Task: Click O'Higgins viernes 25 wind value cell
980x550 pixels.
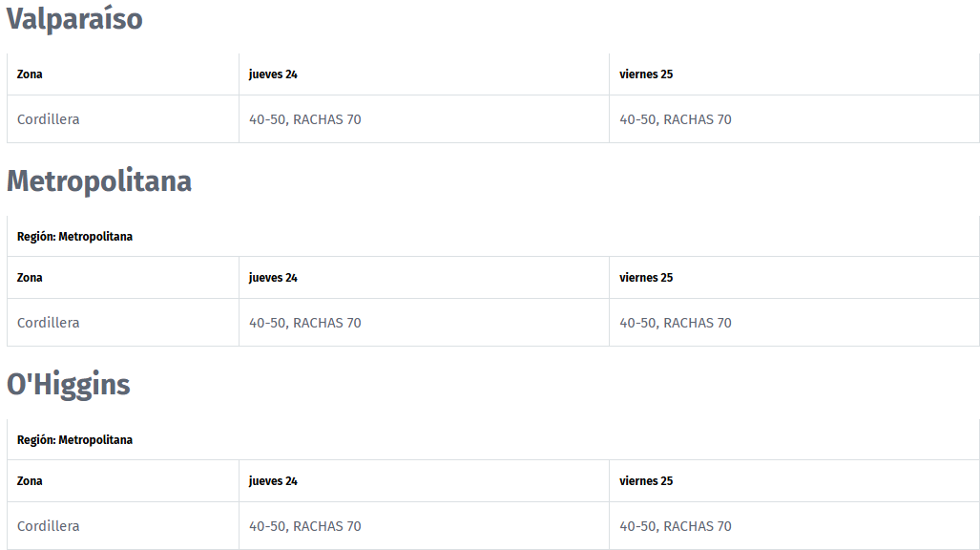Action: pos(794,525)
